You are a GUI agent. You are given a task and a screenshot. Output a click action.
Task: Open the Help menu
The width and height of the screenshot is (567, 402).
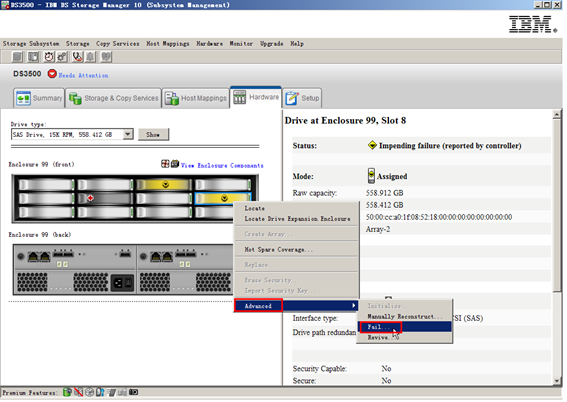click(297, 44)
